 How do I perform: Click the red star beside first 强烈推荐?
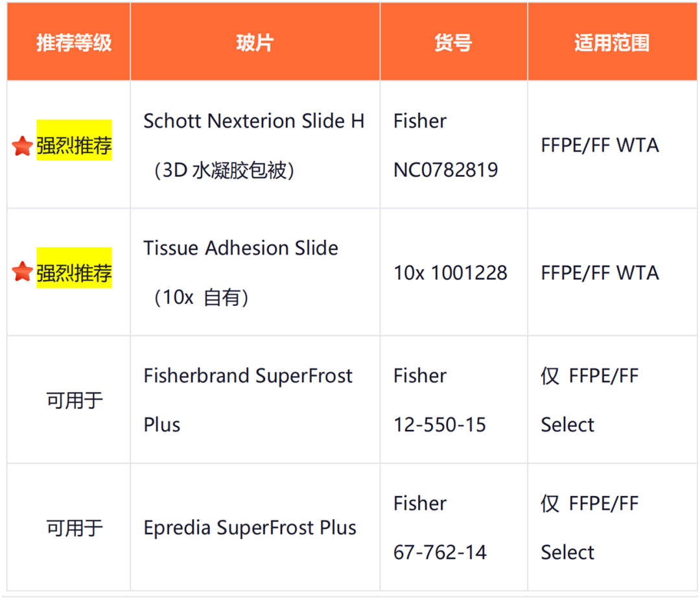tap(22, 146)
